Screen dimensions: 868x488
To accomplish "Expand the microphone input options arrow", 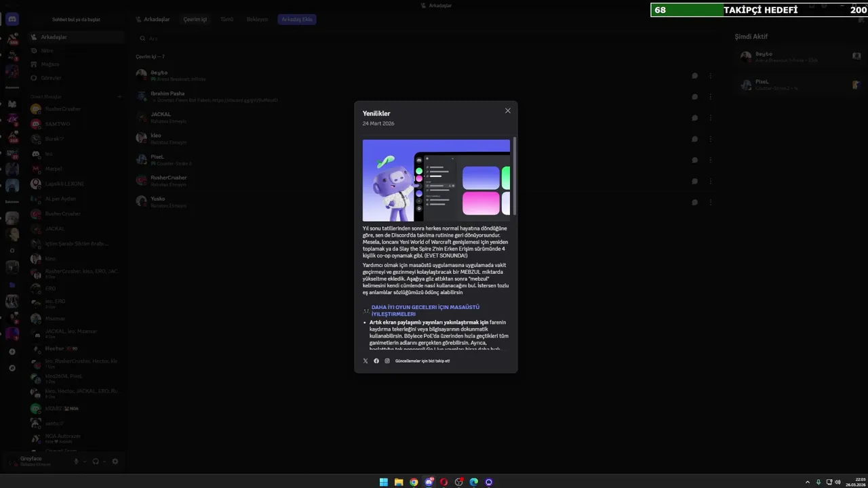I will pos(84,462).
